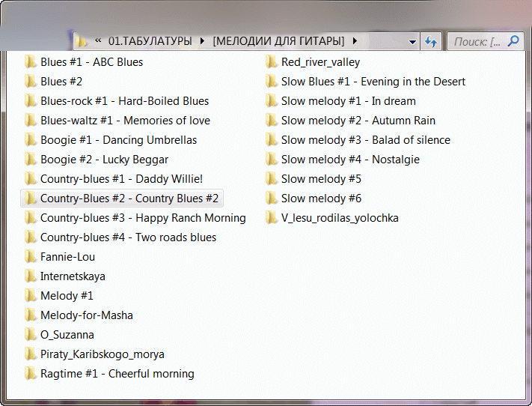Select 'Ragtime #1 - Cheerful morning' name

[117, 374]
